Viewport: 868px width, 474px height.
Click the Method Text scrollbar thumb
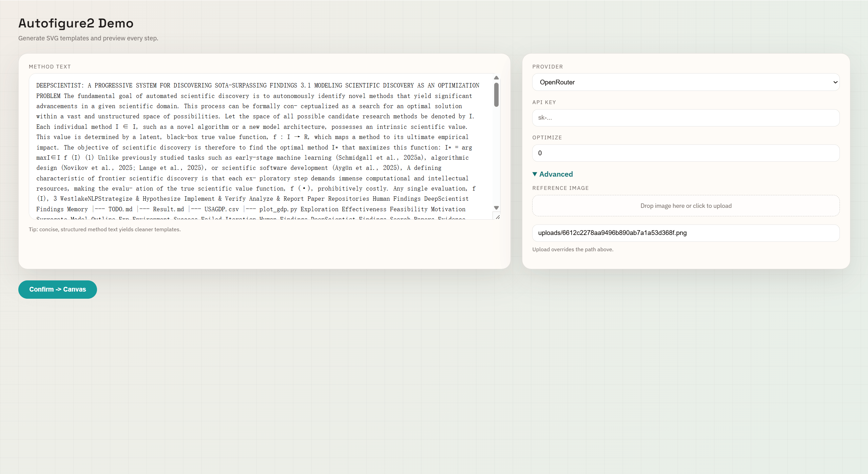point(496,95)
